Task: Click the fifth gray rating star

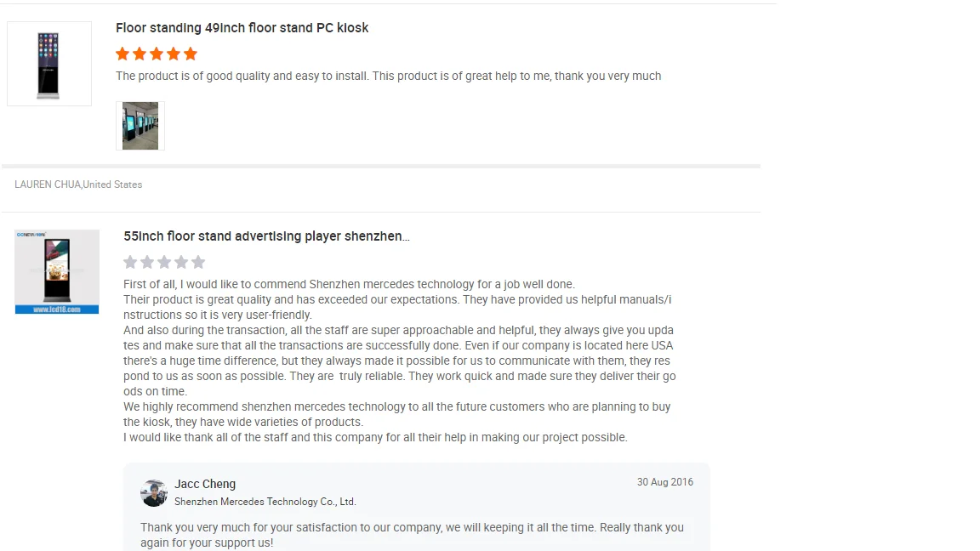Action: (x=198, y=262)
